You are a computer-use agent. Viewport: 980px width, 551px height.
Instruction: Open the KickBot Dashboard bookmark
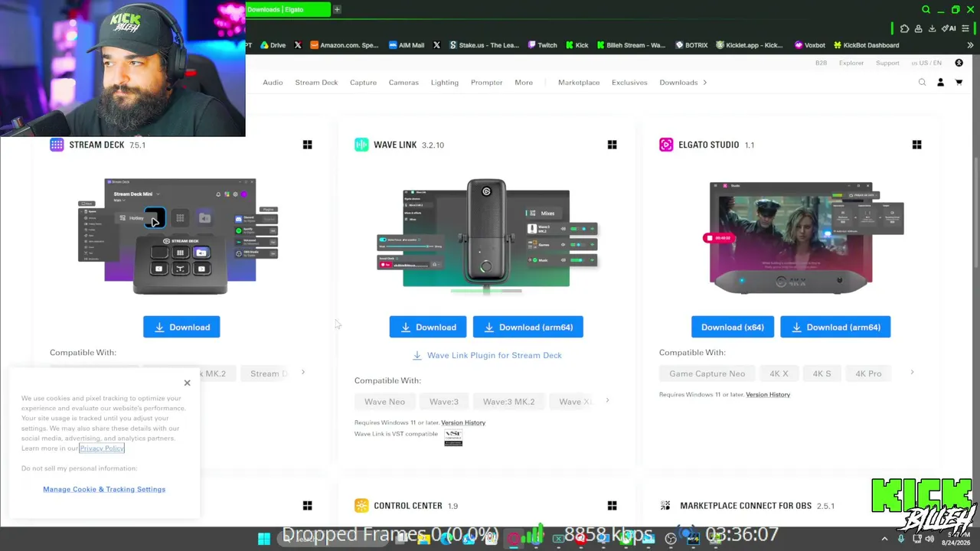866,45
